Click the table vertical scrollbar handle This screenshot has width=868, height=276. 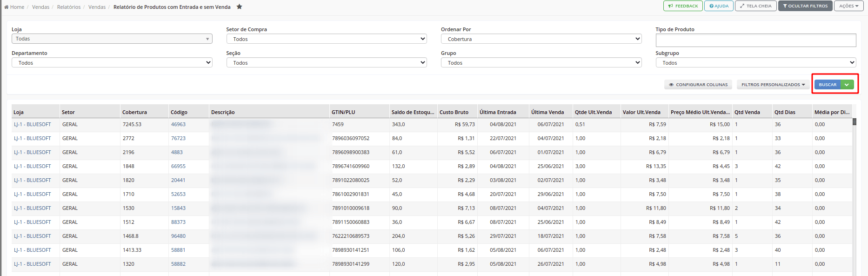pos(854,122)
